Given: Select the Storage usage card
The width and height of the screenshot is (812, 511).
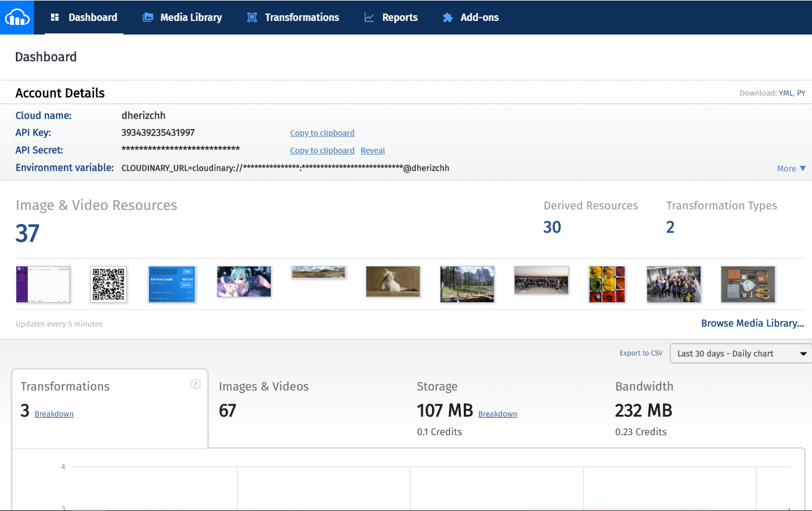Looking at the screenshot, I should [x=506, y=409].
